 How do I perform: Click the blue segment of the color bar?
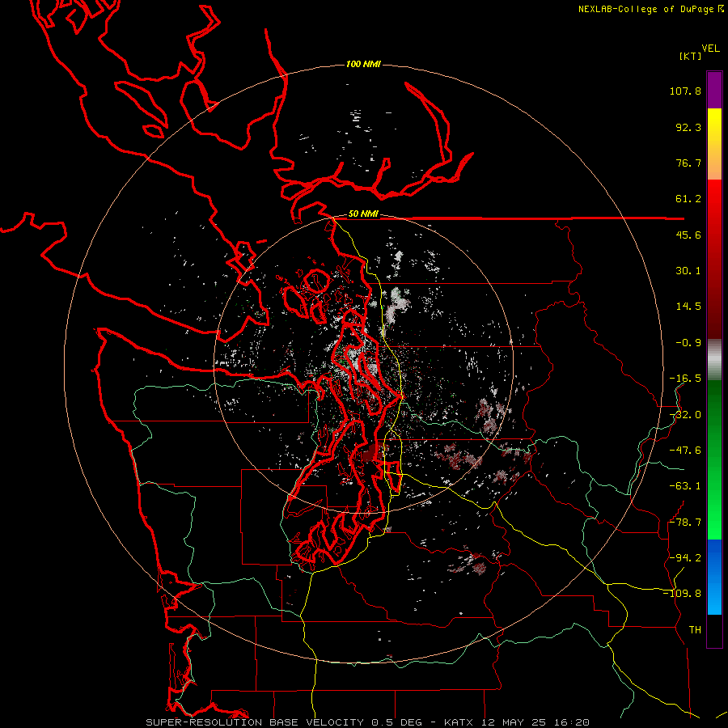click(x=714, y=577)
